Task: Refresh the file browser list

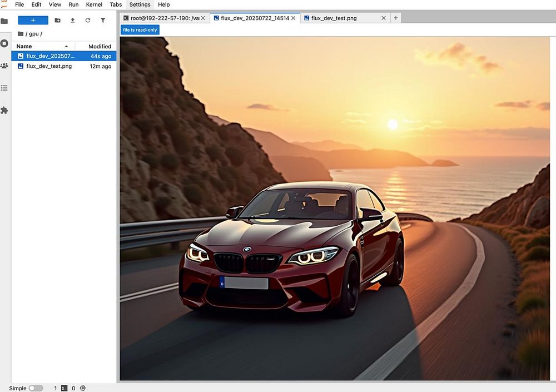Action: (x=87, y=20)
